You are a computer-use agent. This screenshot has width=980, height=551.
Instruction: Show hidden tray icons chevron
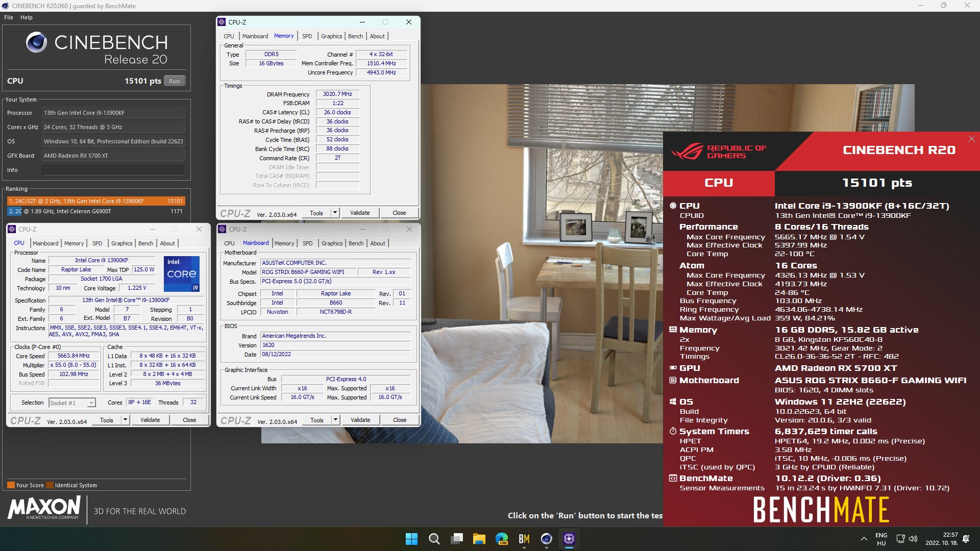pyautogui.click(x=864, y=539)
